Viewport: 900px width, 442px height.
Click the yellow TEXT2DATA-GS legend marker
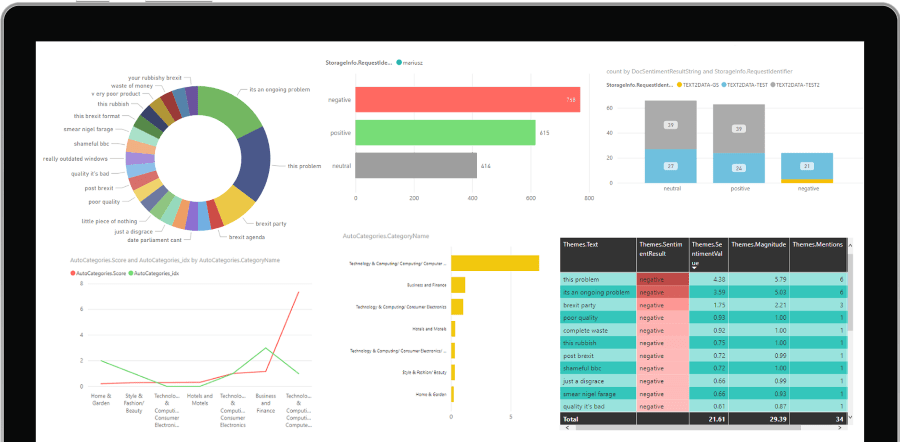click(x=681, y=85)
